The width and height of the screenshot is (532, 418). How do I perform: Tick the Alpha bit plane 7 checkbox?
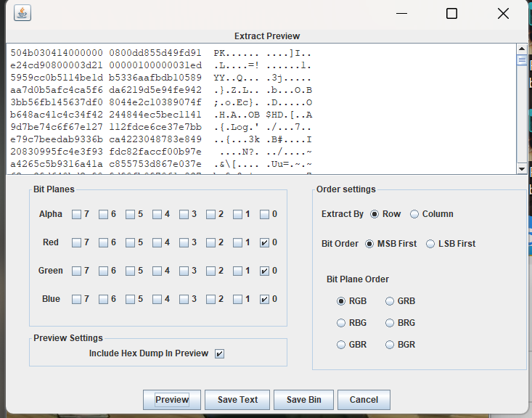[77, 214]
